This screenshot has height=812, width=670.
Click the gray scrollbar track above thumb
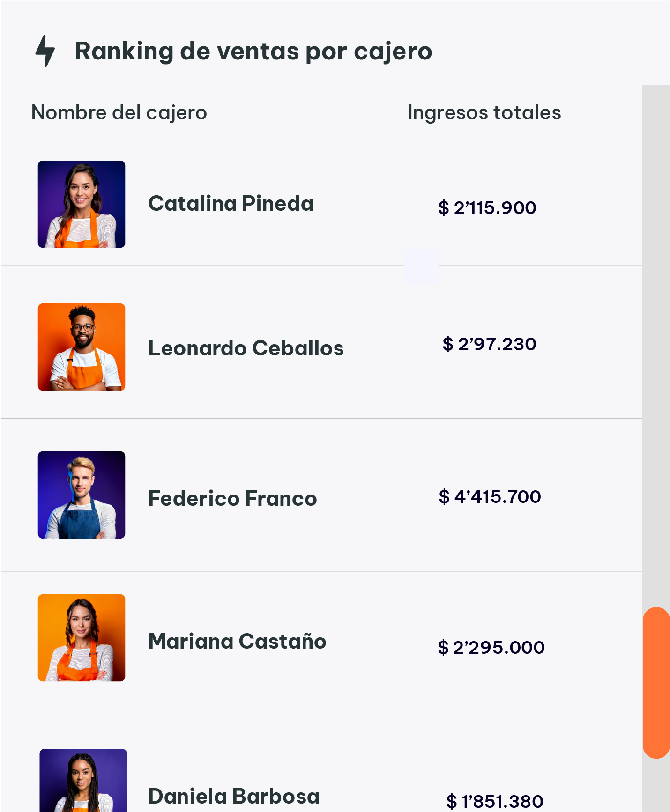pyautogui.click(x=656, y=347)
